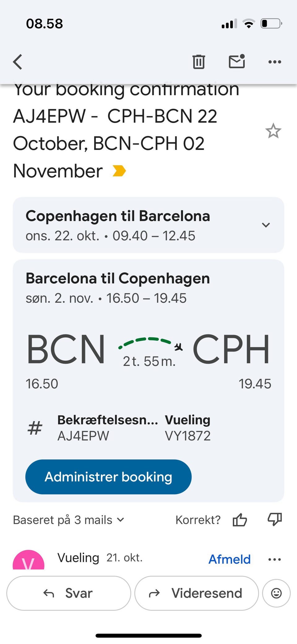Open emoji reaction picker
Screen dimensions: 297x644
(x=276, y=593)
